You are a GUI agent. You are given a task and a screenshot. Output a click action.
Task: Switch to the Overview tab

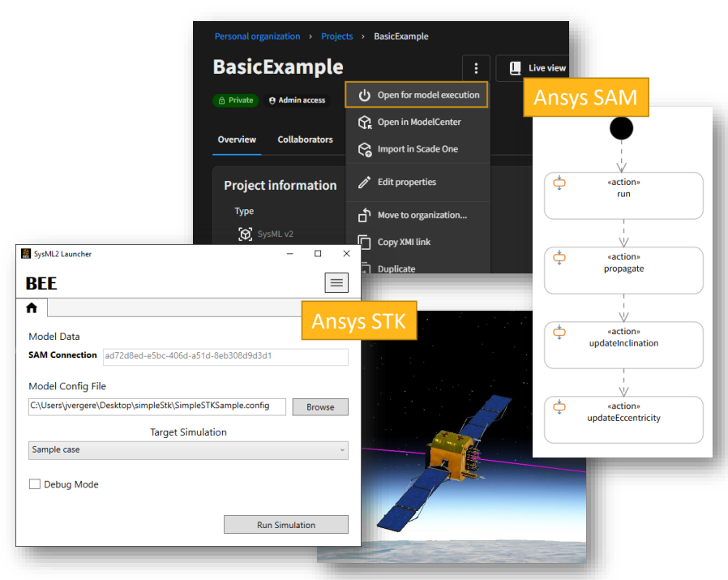pyautogui.click(x=237, y=140)
